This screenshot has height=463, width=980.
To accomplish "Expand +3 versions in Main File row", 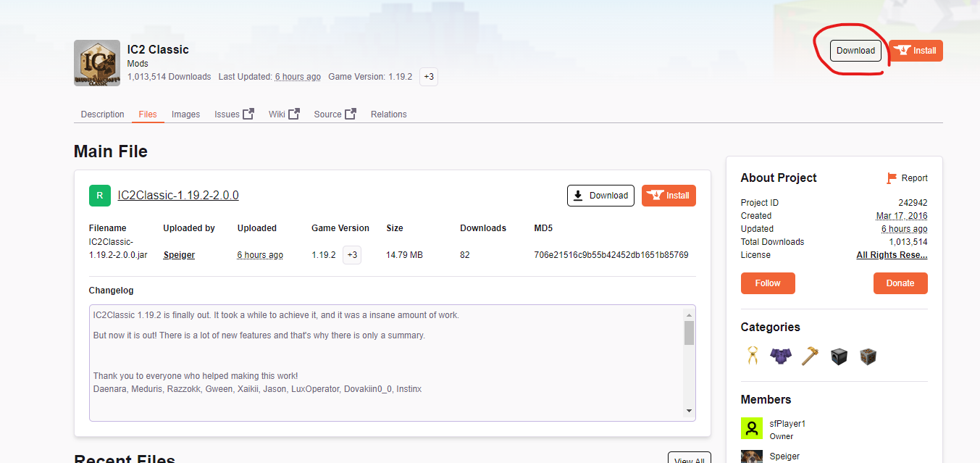I will [x=352, y=255].
